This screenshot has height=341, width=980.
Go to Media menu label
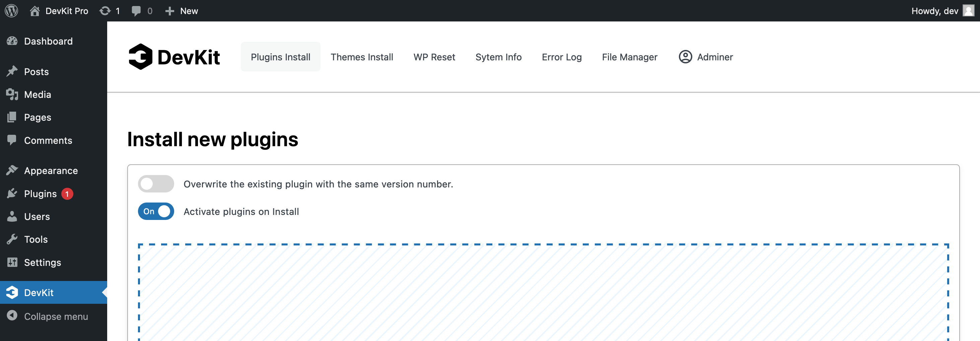coord(37,94)
